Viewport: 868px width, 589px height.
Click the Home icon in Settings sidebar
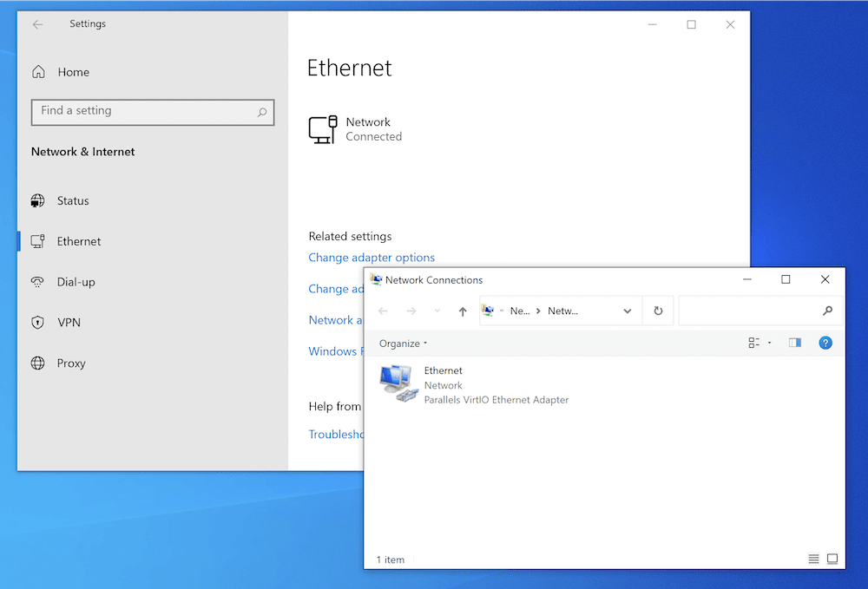38,72
